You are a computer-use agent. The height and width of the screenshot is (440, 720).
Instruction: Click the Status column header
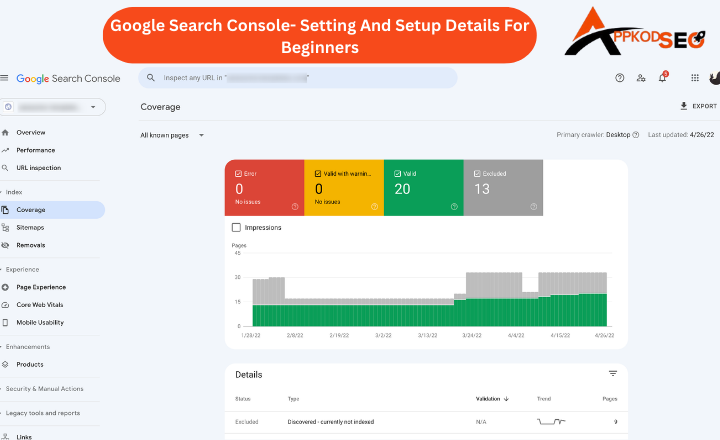tap(243, 399)
